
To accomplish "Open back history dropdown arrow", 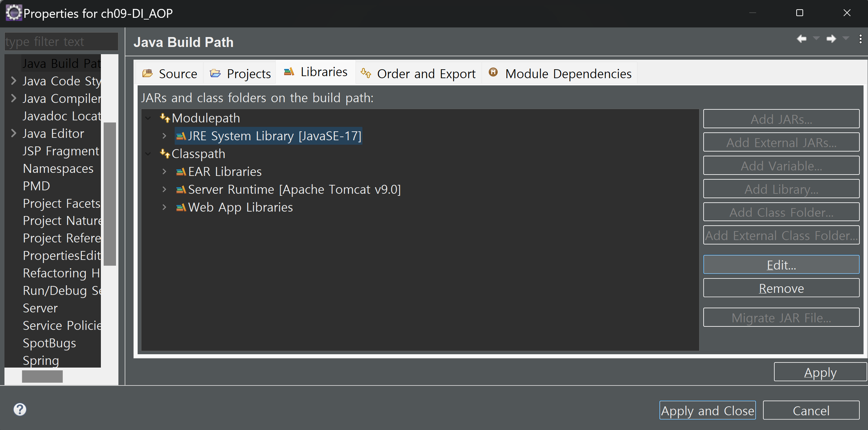I will pyautogui.click(x=816, y=38).
